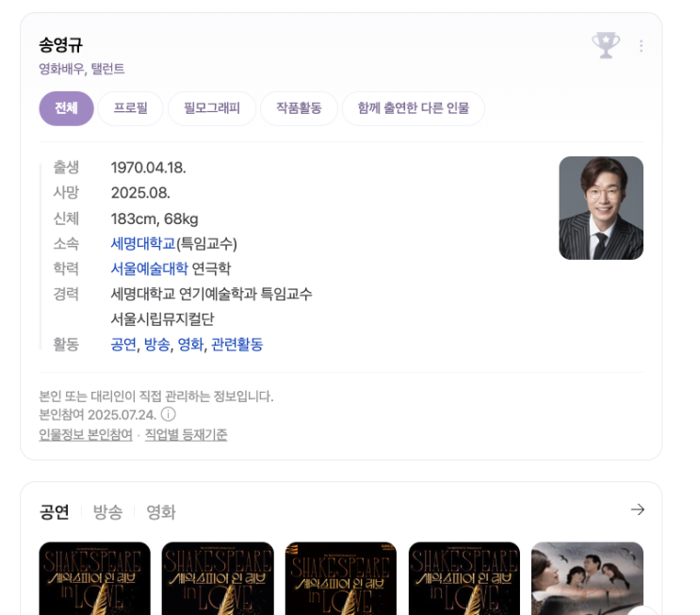Click the body info 183cm, 68kg
The image size is (700, 615).
155,219
